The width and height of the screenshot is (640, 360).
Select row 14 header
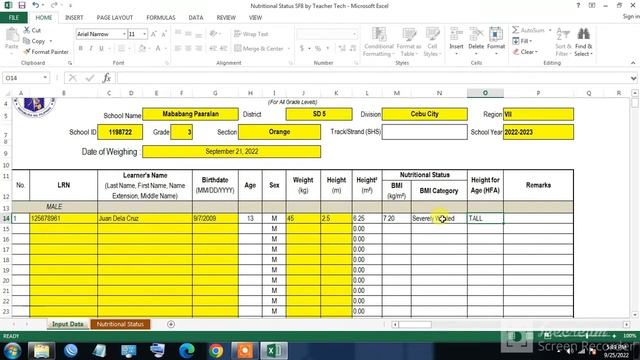pos(6,218)
